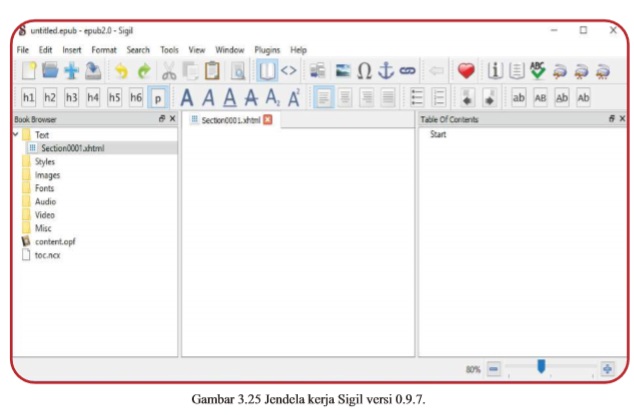Save the book with the Save icon
This screenshot has width=634, height=415.
(x=93, y=71)
